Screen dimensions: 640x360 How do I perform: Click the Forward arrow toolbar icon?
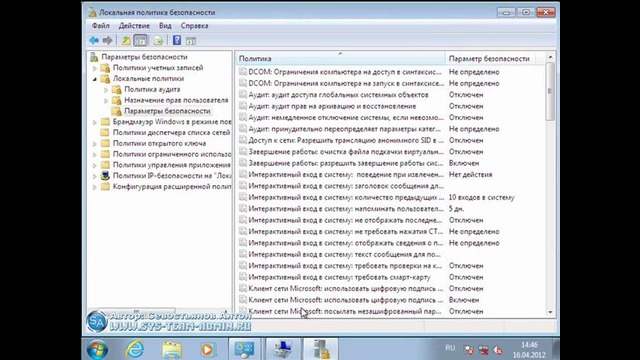tap(107, 40)
